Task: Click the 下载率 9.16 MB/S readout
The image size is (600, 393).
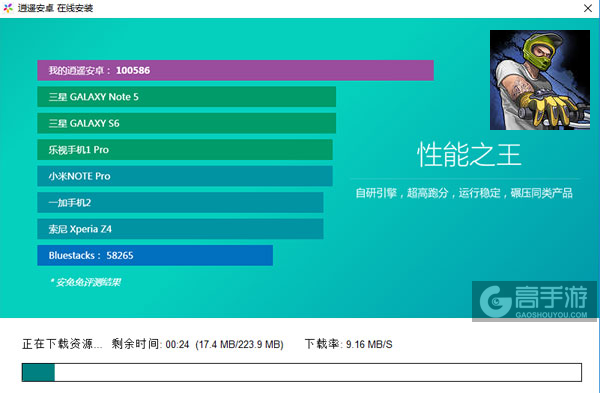Action: pyautogui.click(x=349, y=344)
